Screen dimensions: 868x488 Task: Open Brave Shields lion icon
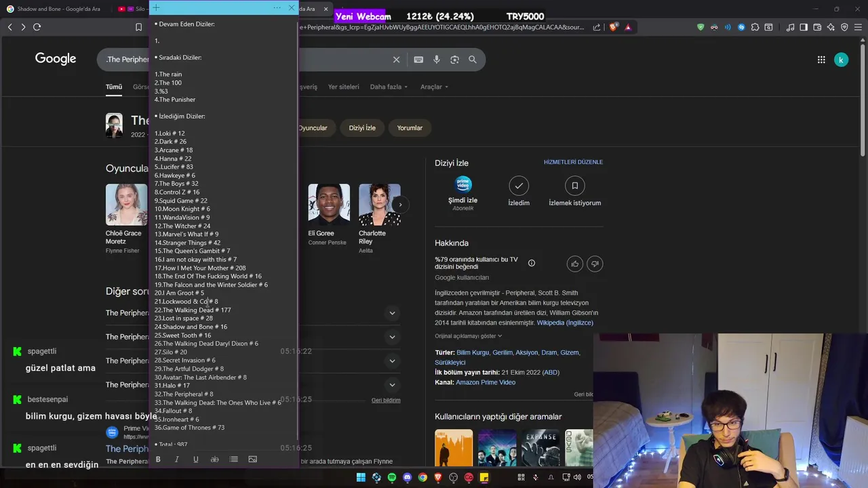click(614, 27)
